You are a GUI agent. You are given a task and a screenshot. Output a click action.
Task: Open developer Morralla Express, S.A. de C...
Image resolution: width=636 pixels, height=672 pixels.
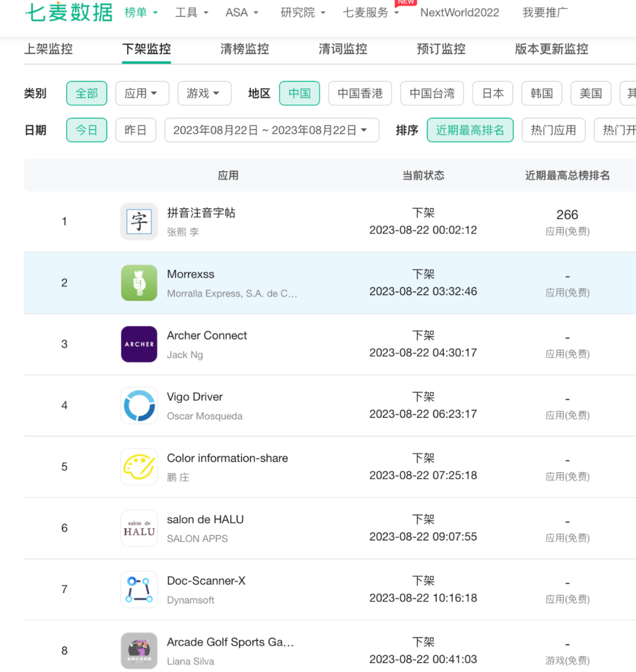[x=231, y=293]
